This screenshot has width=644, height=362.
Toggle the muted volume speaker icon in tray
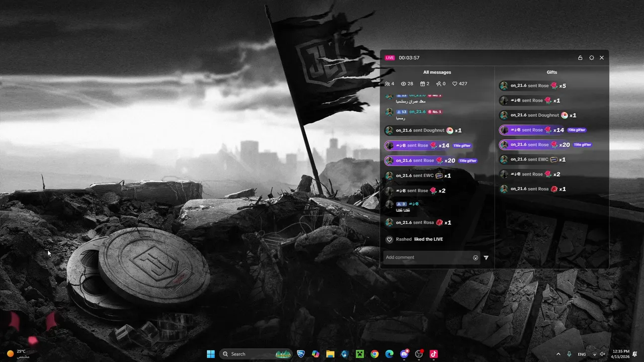tap(603, 354)
